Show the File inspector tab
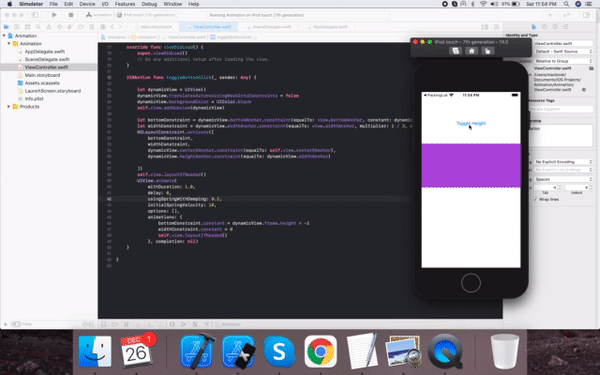The image size is (600, 375). click(x=534, y=27)
